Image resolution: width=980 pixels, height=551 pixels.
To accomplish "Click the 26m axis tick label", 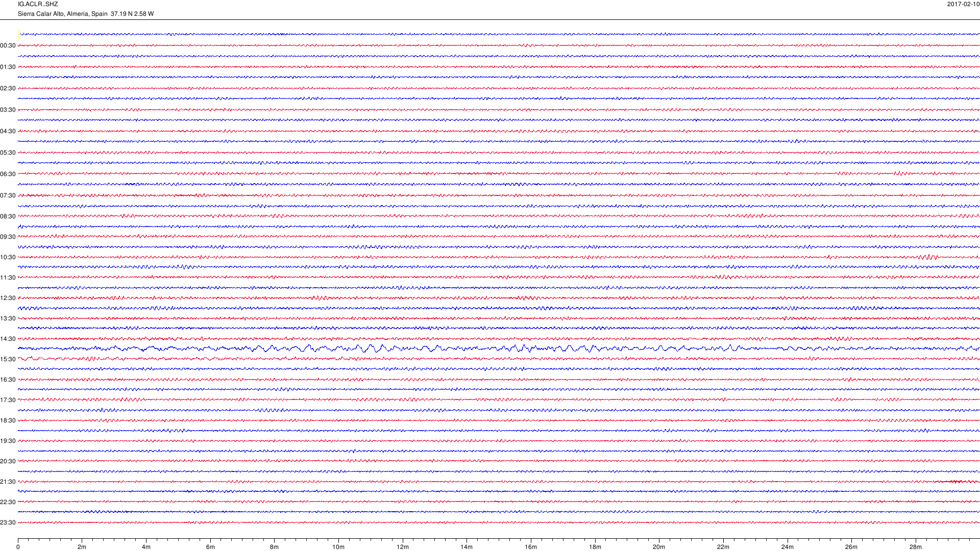I will point(851,547).
